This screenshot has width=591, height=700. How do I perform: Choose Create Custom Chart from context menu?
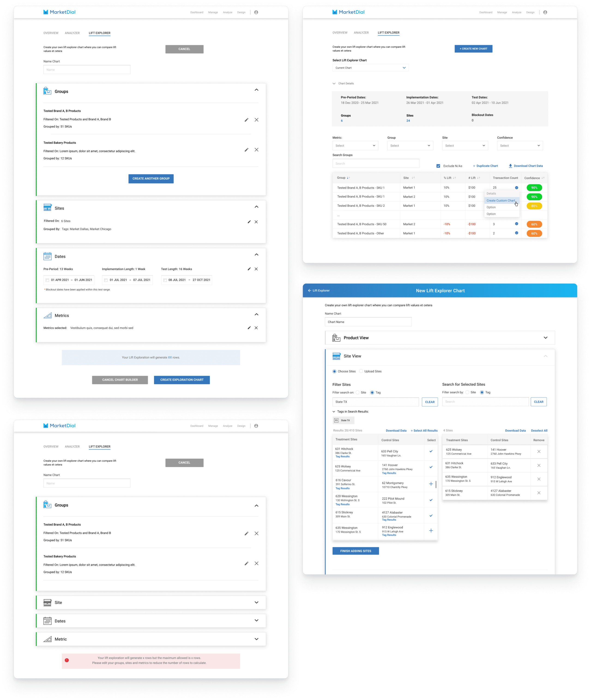tap(501, 200)
